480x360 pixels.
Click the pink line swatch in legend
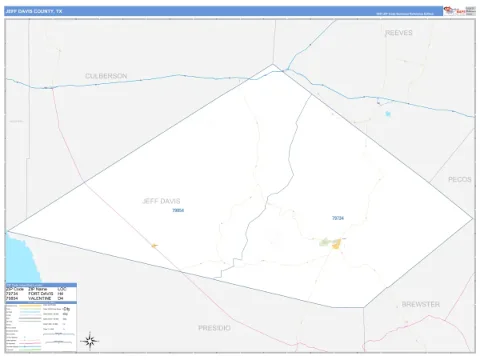click(x=30, y=343)
